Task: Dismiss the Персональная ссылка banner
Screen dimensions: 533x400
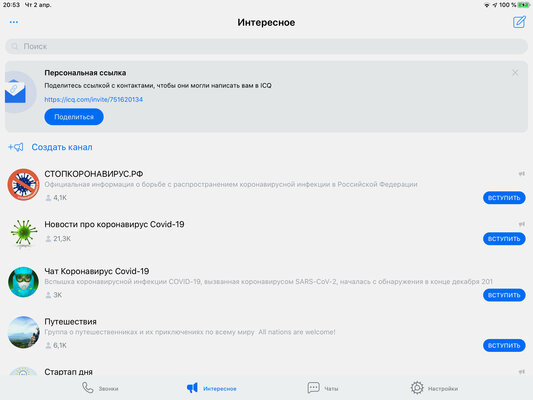Action: click(x=515, y=73)
